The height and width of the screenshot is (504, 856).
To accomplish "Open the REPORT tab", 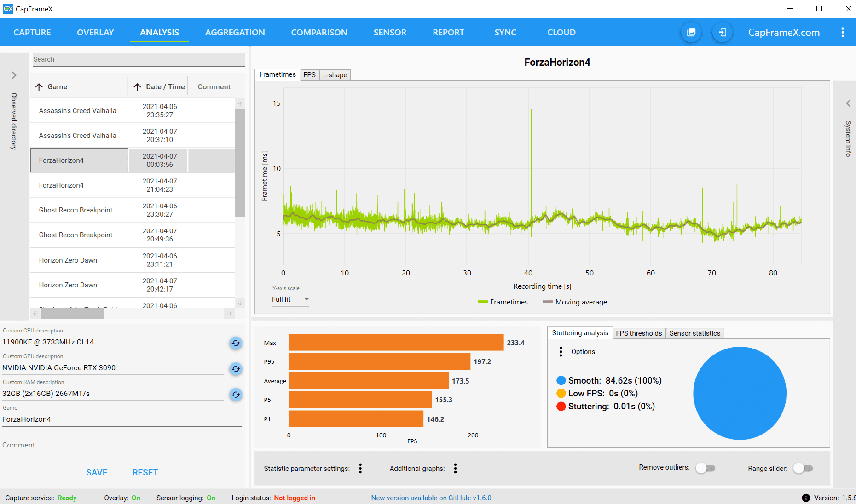I will coord(448,33).
